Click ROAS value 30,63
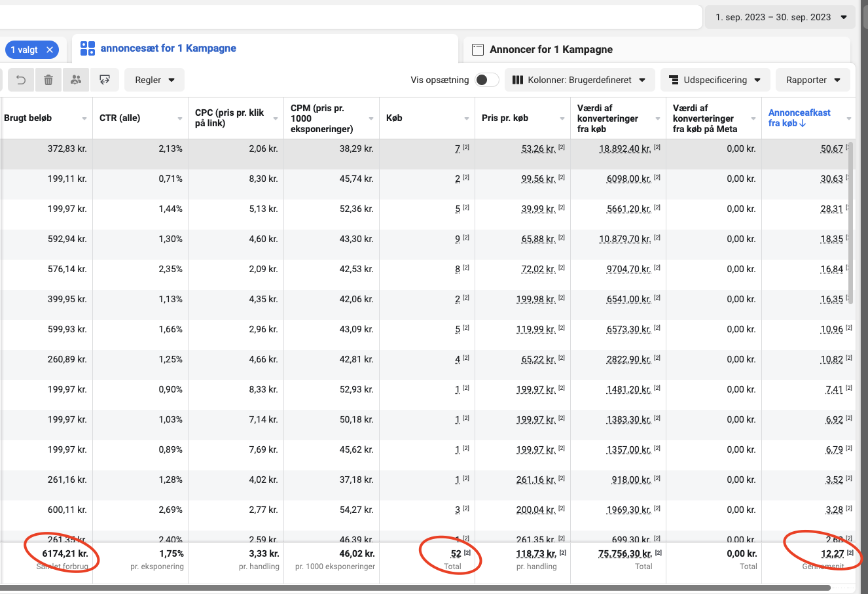 (832, 179)
